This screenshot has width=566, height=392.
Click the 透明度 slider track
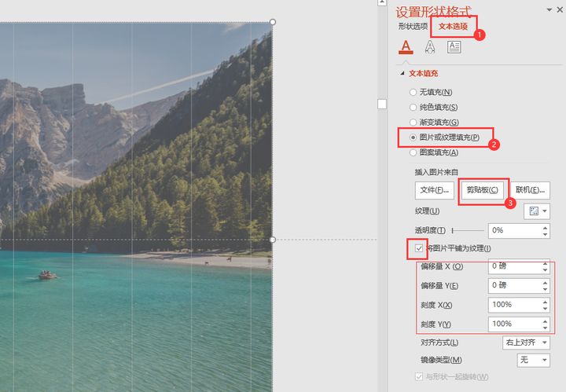(x=468, y=230)
